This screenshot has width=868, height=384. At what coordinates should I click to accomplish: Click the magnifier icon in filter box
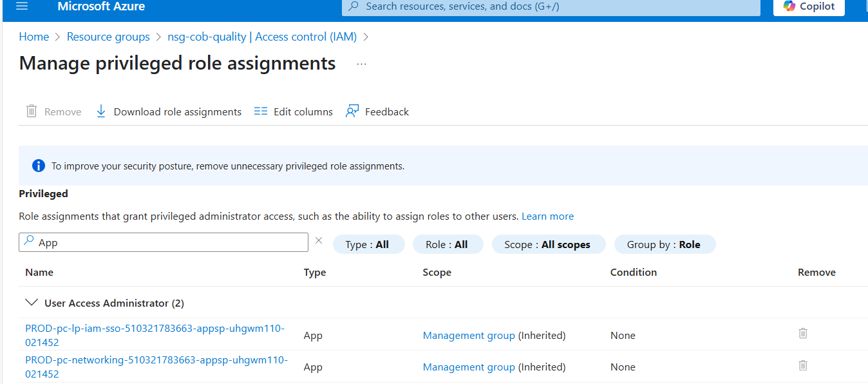28,242
